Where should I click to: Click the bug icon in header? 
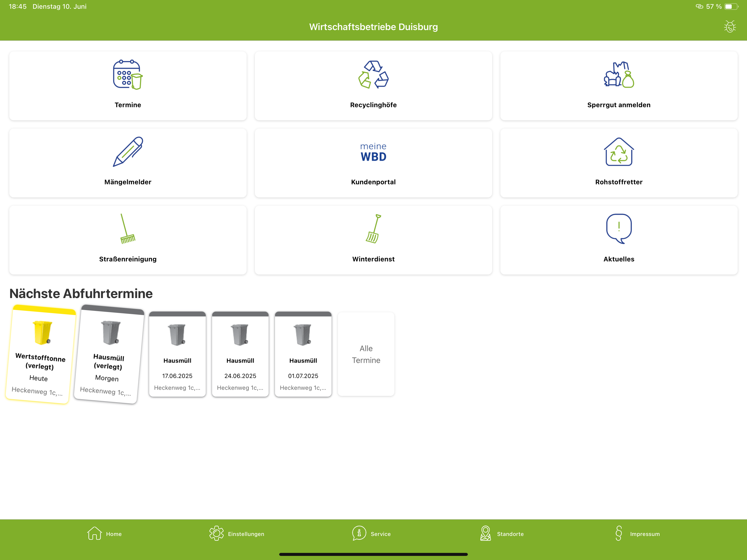(730, 27)
